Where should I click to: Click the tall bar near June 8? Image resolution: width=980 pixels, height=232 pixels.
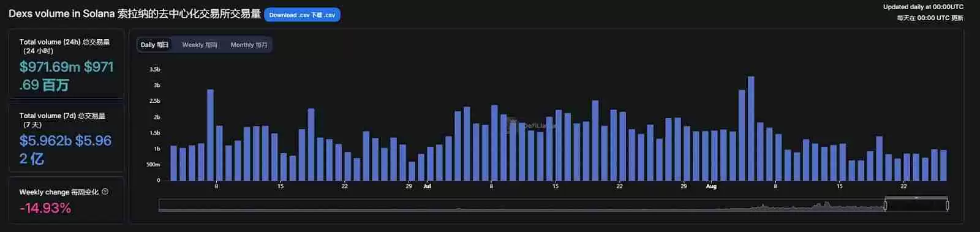click(210, 135)
